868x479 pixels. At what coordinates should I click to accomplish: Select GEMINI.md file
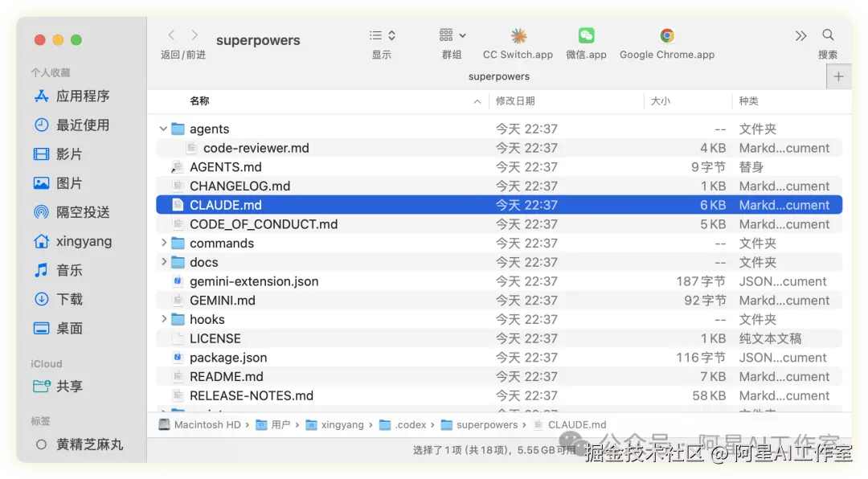[499, 300]
